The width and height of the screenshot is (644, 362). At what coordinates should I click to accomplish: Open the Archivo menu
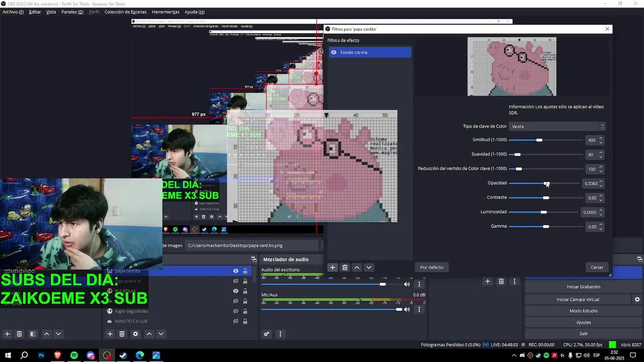tap(13, 12)
